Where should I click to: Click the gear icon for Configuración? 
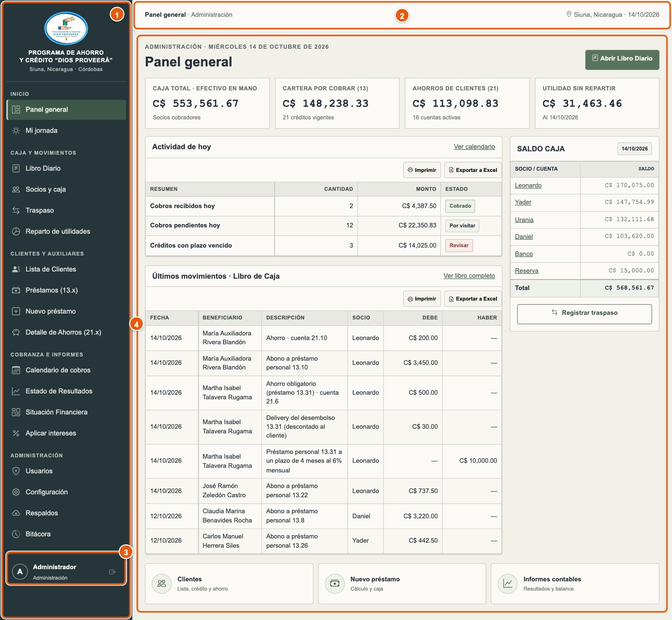coord(16,492)
